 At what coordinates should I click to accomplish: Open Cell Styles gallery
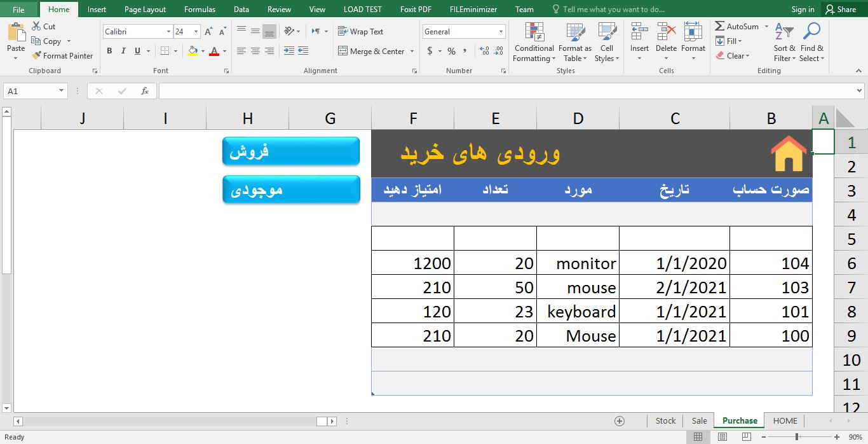pyautogui.click(x=607, y=43)
